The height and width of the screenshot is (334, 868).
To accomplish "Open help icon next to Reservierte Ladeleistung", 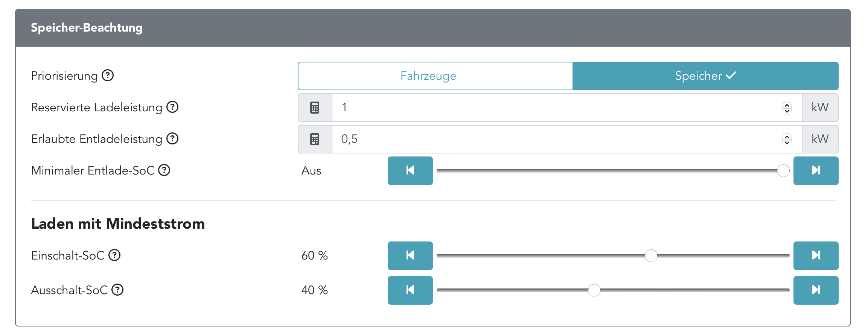I will pos(172,107).
